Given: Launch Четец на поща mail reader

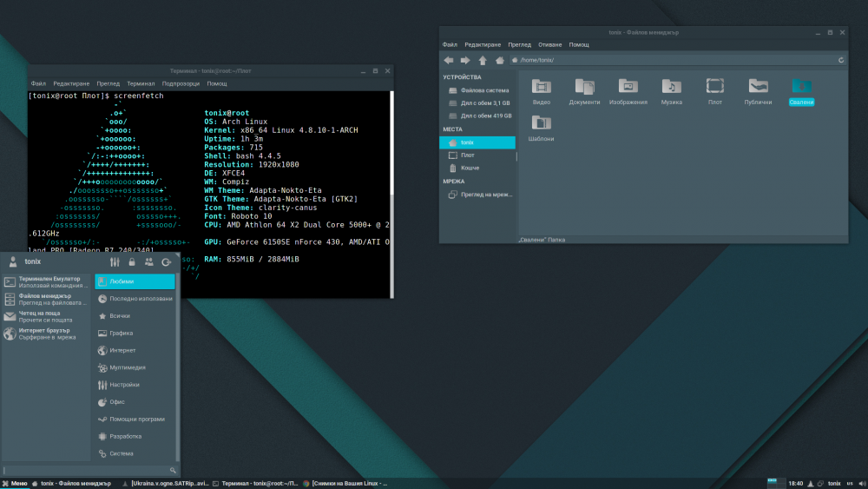Looking at the screenshot, I should point(46,316).
